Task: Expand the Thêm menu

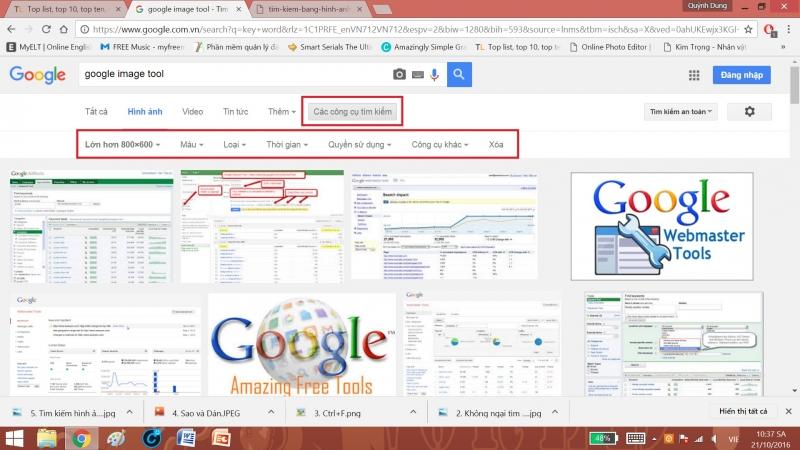Action: [x=282, y=111]
